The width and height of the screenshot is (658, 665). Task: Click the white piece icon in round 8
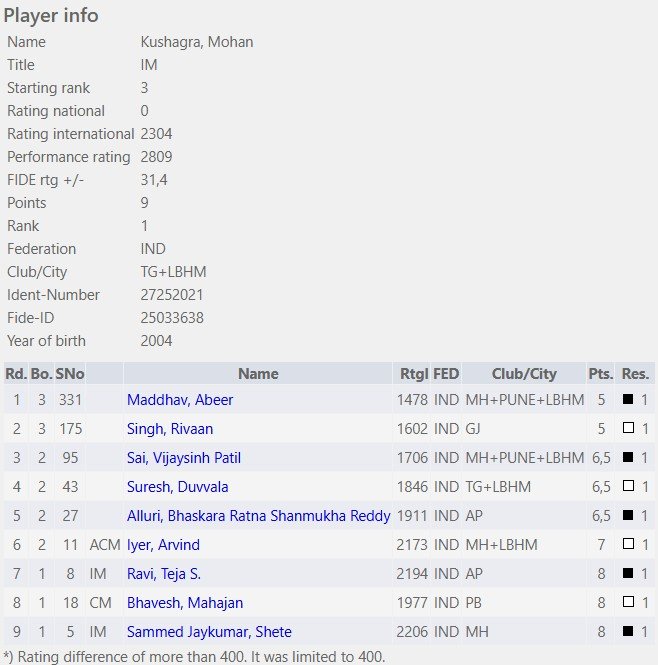628,602
